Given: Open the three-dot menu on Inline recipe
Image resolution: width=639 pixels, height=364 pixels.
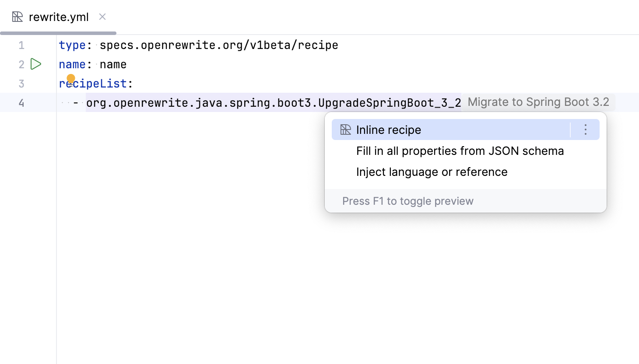Looking at the screenshot, I should pos(585,129).
